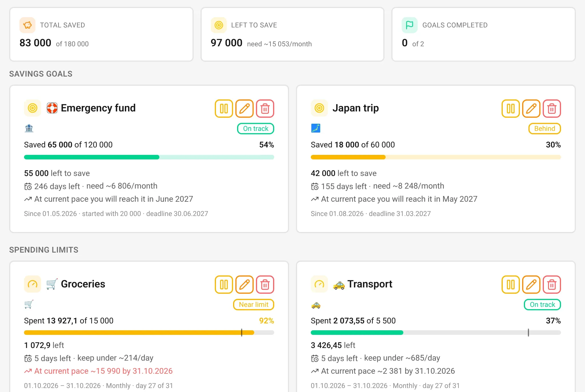Pause the Groceries spending limit
This screenshot has height=392, width=585.
coord(224,285)
